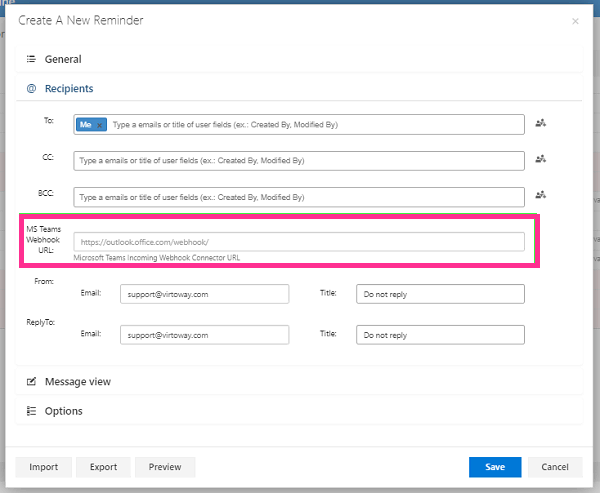
Task: Edit the From Email field
Action: point(204,294)
